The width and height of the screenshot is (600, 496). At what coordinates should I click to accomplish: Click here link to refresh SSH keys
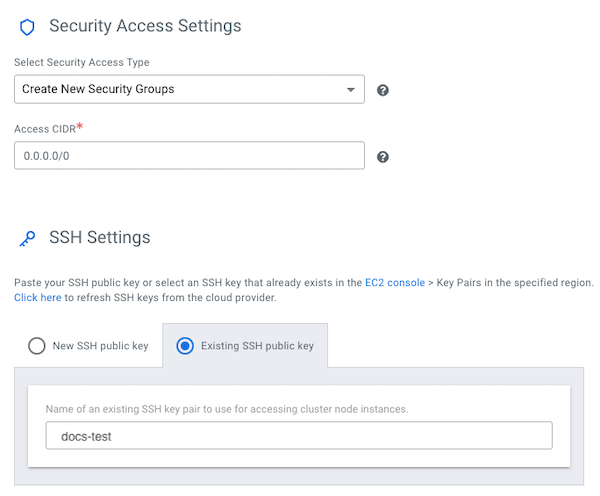pyautogui.click(x=37, y=298)
